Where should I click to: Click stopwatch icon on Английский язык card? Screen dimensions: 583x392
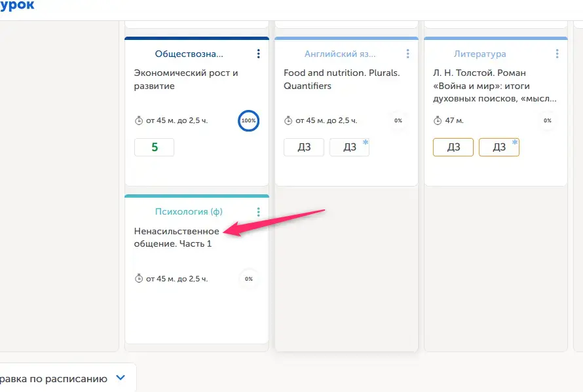point(288,120)
